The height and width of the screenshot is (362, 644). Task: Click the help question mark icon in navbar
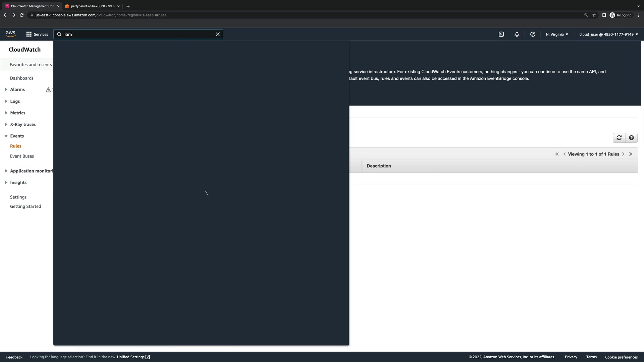533,34
